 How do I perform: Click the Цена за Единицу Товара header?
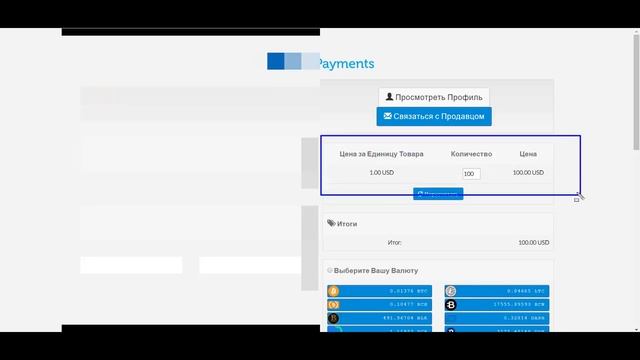[381, 154]
